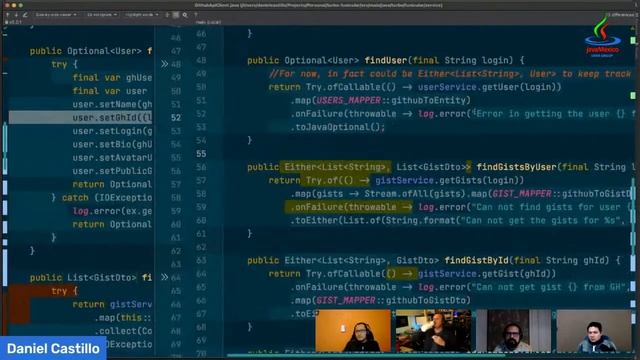Apply change arrow beside left line 64
The width and height of the screenshot is (640, 360).
tap(164, 278)
